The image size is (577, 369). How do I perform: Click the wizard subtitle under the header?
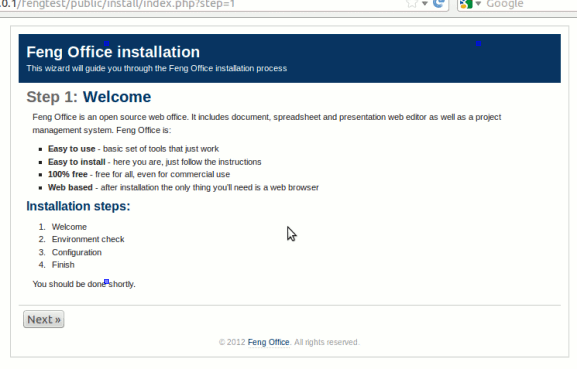pyautogui.click(x=156, y=68)
